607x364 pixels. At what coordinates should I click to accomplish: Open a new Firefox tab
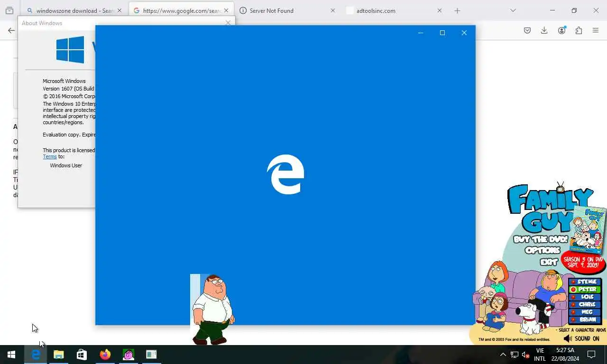(x=457, y=10)
